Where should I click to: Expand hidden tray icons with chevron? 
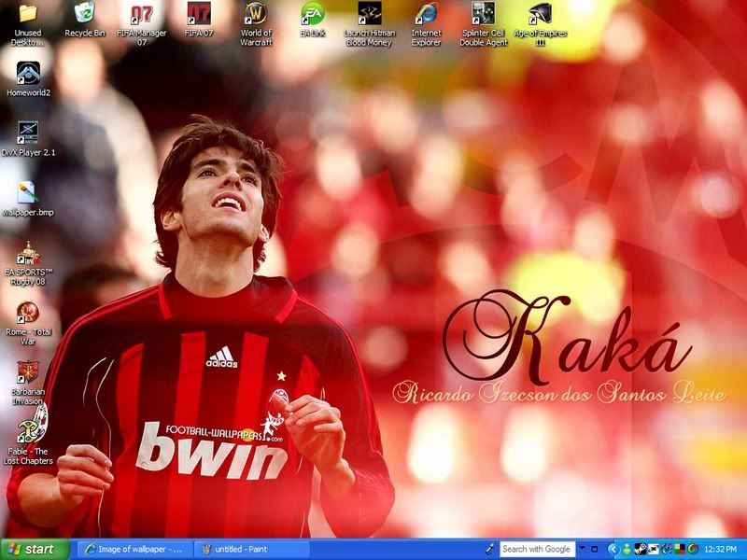(x=614, y=549)
